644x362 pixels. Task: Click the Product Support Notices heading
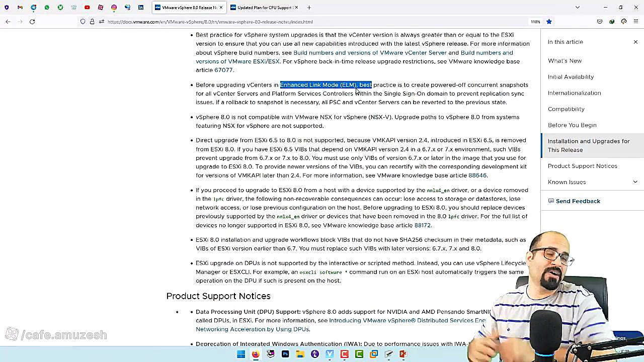pos(218,296)
